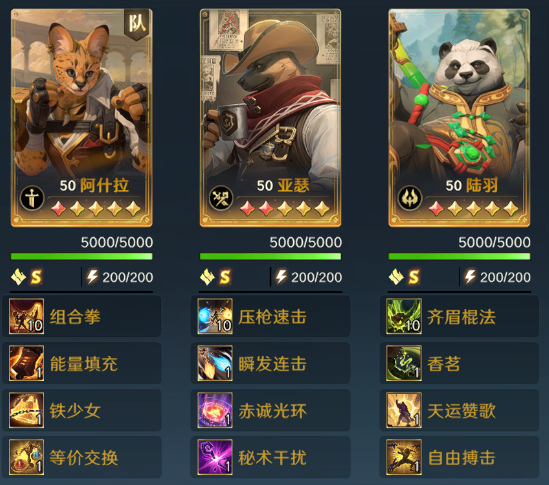Screen dimensions: 549x485
Task: Click the 齐眉棍法 skill icon
Action: (x=404, y=316)
